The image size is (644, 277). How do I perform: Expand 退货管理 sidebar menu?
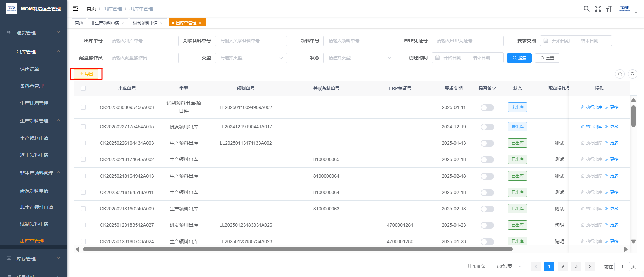34,33
